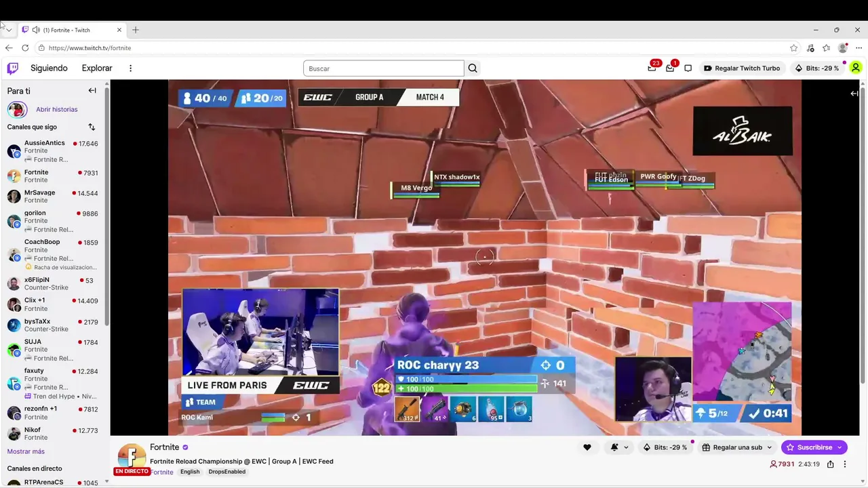The width and height of the screenshot is (868, 488).
Task: Open the Twitch home logo
Action: [13, 68]
